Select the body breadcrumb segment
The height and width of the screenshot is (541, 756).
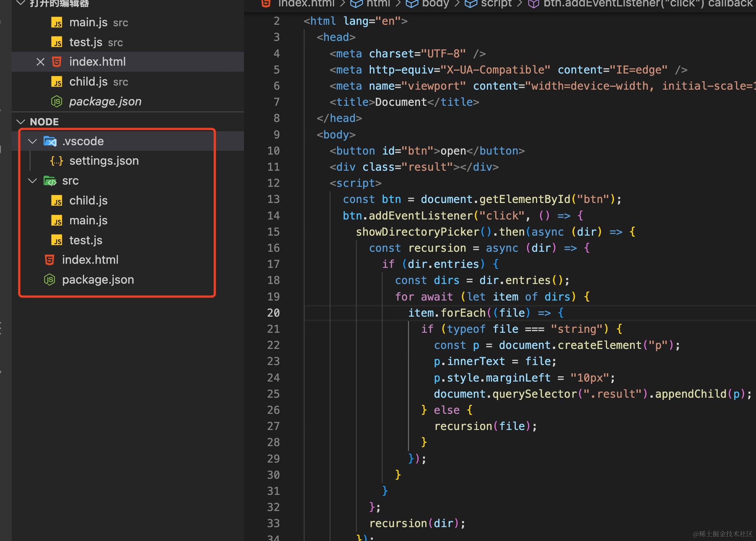point(435,3)
